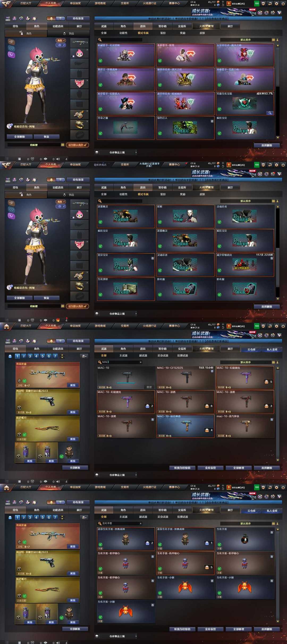Click green equip badge on 妖姬 item

coord(160,222)
